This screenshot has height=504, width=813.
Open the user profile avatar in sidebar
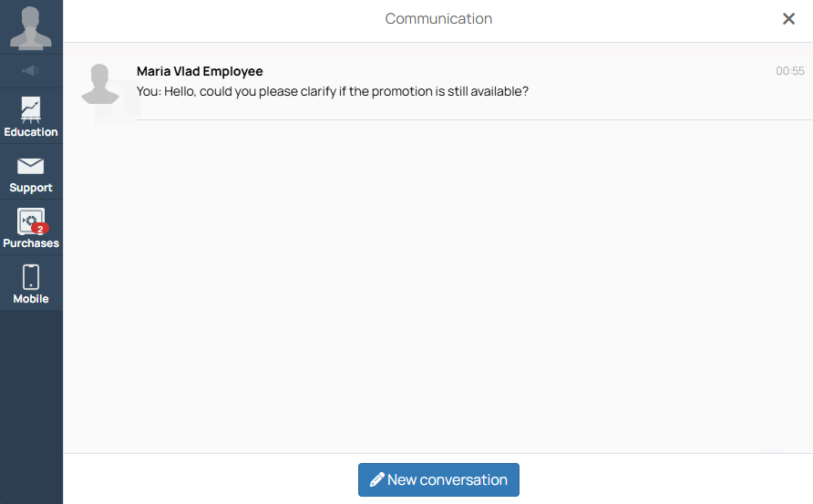(31, 28)
